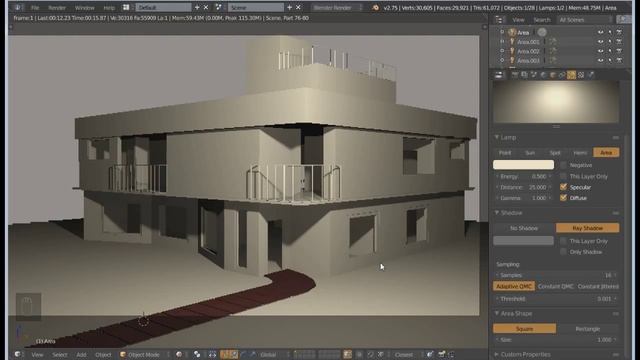Click the scene browse icon
This screenshot has height=360, width=640.
point(219,7)
